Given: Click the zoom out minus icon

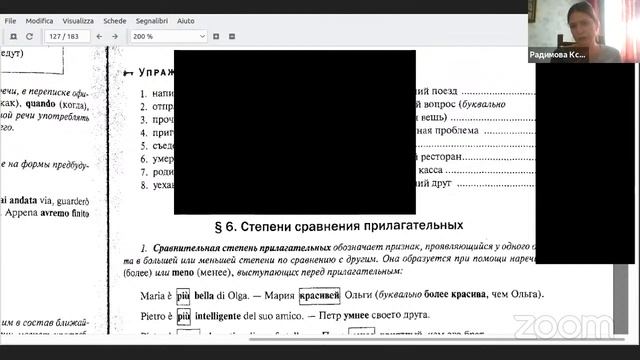Looking at the screenshot, I should click(232, 36).
